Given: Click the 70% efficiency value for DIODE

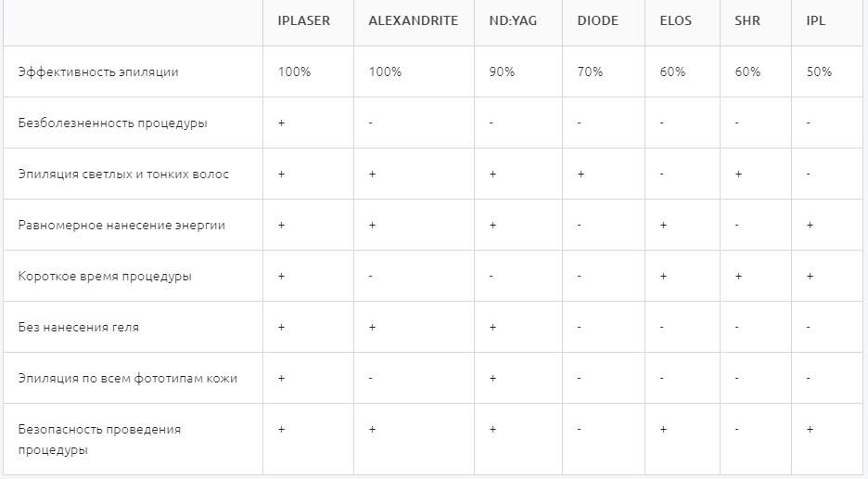Looking at the screenshot, I should pos(590,72).
